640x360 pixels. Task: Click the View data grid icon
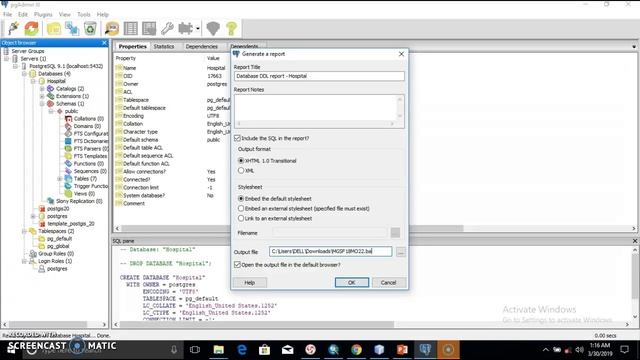(x=131, y=29)
